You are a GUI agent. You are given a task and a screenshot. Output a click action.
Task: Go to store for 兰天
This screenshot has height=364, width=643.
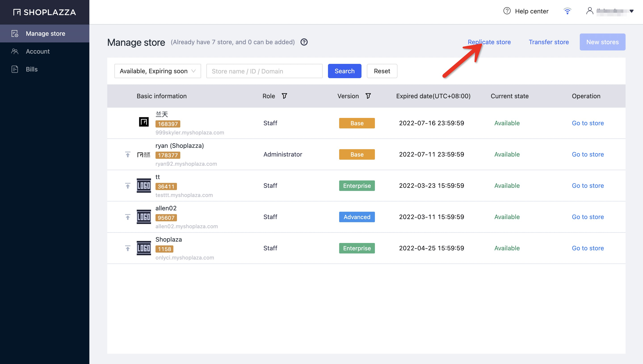point(588,123)
